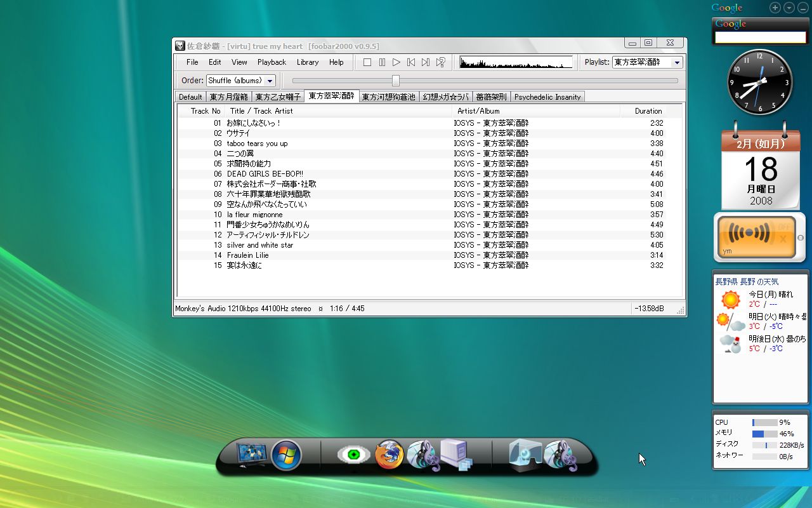
Task: Click the Stop playback button
Action: (x=367, y=62)
